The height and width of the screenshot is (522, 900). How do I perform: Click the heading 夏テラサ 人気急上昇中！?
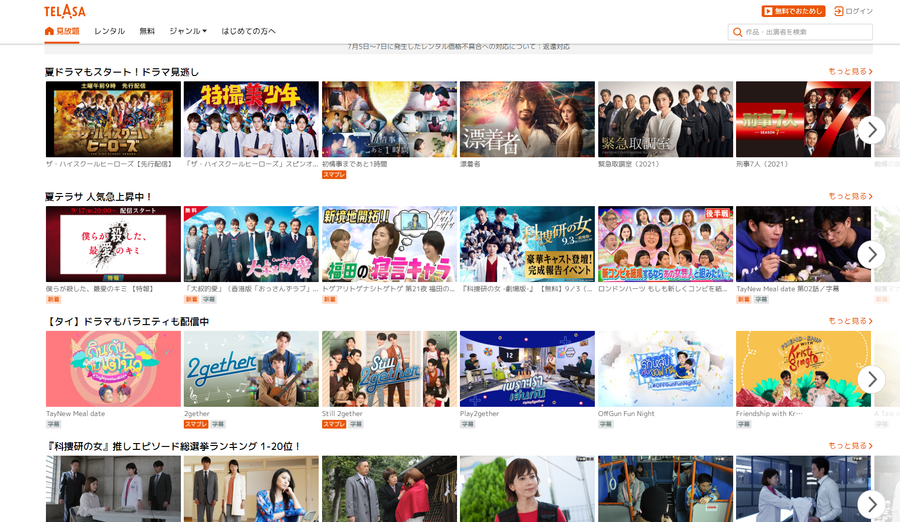(98, 196)
